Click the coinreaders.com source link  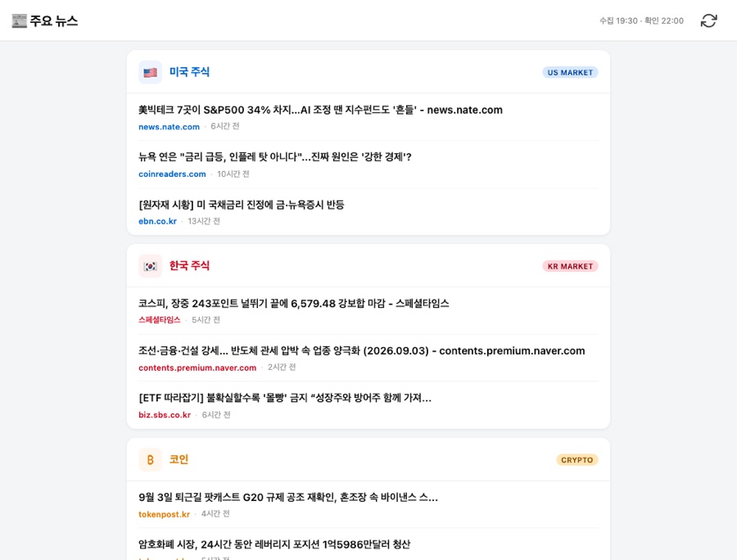click(x=172, y=174)
